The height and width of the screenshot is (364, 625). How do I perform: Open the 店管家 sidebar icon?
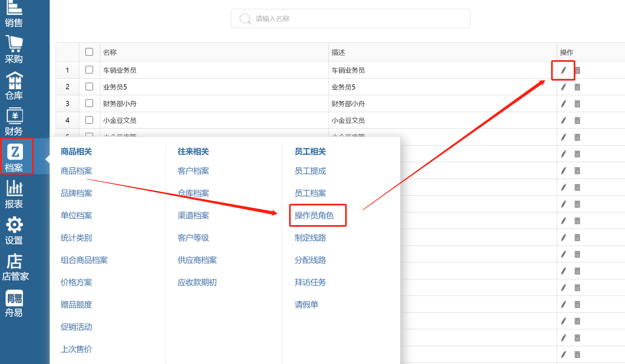(x=15, y=267)
